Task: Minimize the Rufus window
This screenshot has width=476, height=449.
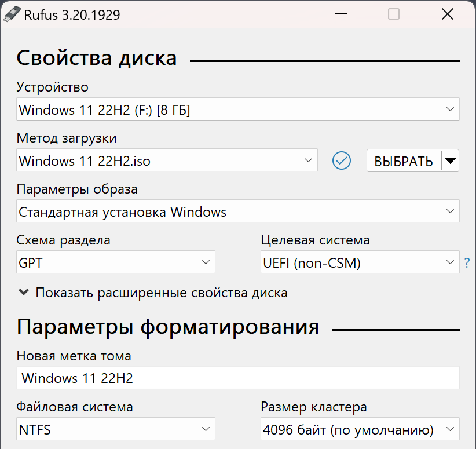Action: pyautogui.click(x=341, y=14)
